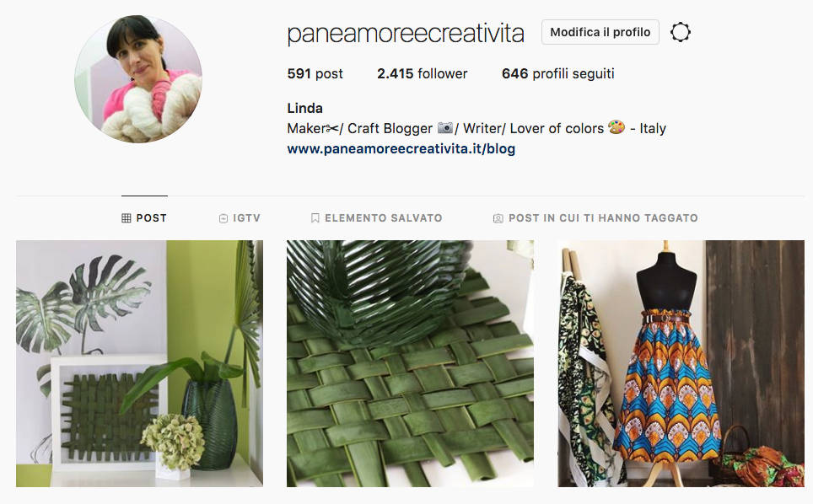Click the IGTV television icon
The image size is (813, 504).
point(223,218)
